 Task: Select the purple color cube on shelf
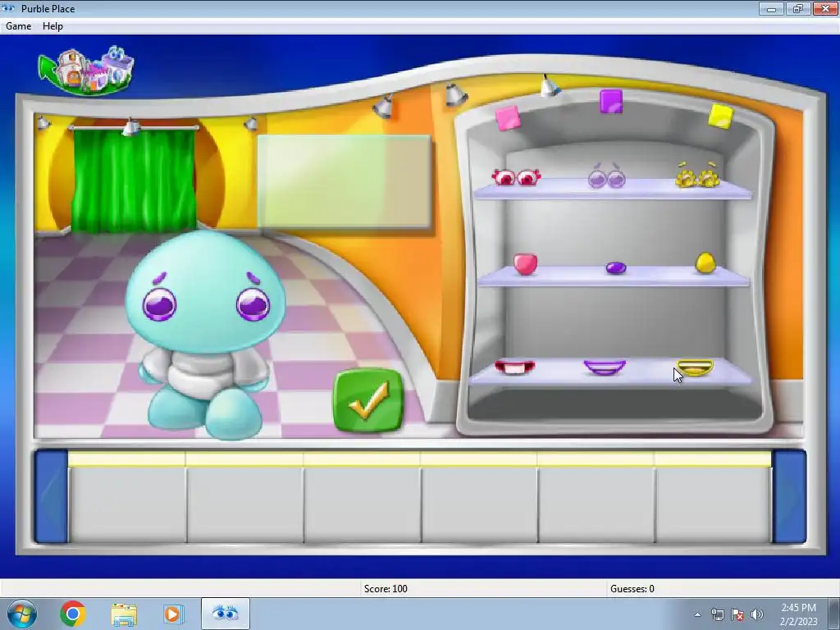pos(610,101)
